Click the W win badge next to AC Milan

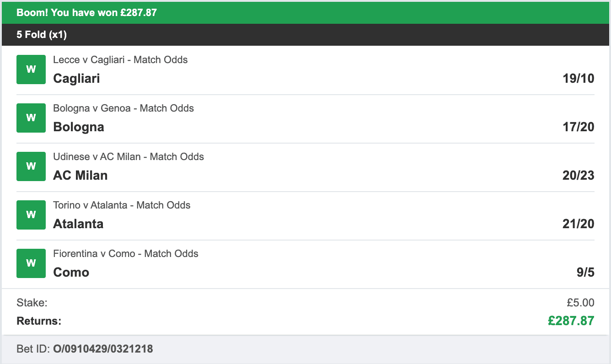click(x=30, y=166)
